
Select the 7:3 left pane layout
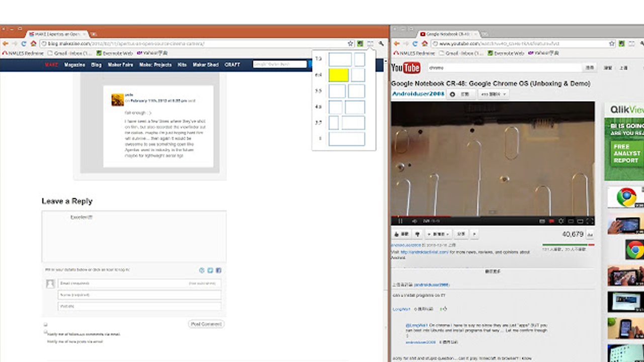click(x=340, y=59)
